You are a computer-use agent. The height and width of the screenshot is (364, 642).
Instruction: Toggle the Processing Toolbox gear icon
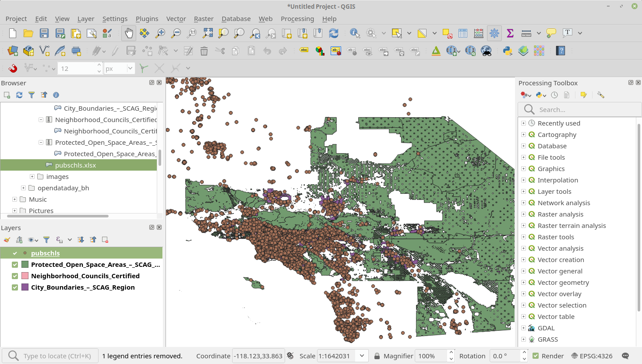pos(494,33)
